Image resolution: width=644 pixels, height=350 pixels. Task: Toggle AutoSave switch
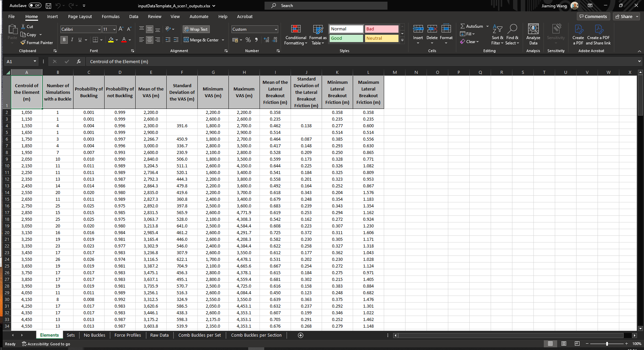coord(35,6)
